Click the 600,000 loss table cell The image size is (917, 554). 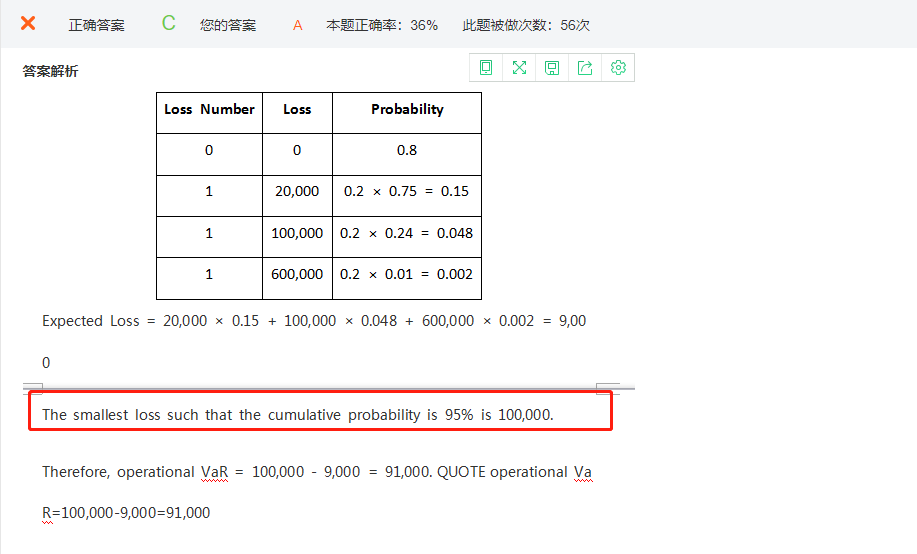click(x=297, y=274)
